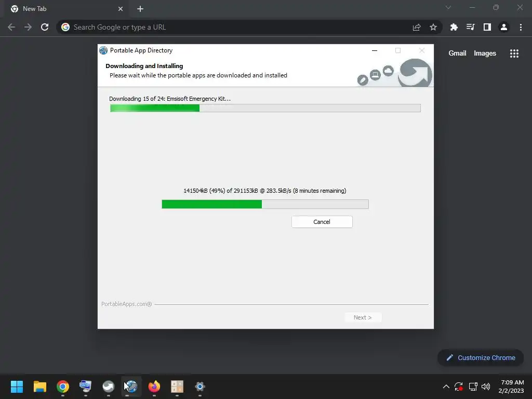532x399 pixels.
Task: Select the New Tab tab in Chrome
Action: tap(64, 9)
